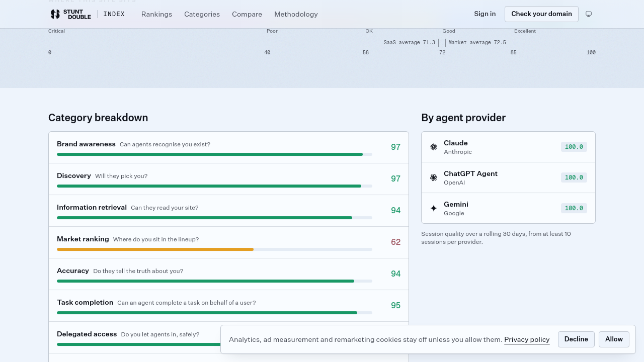The image size is (644, 362).
Task: Click the Check your domain button
Action: click(541, 14)
